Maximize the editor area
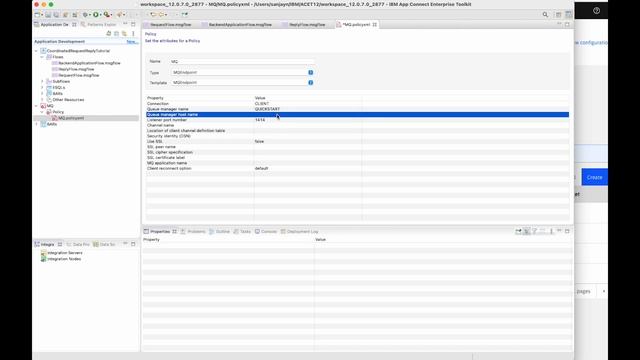 (567, 24)
